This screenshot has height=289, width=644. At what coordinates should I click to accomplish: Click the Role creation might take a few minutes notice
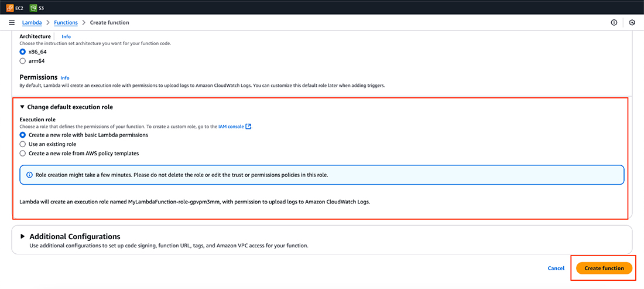pos(322,175)
